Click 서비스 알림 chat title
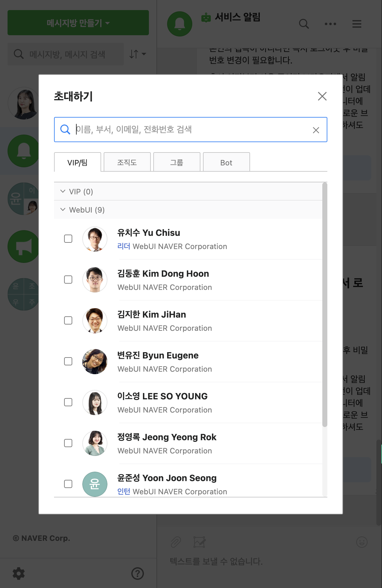This screenshot has width=382, height=588. point(237,17)
